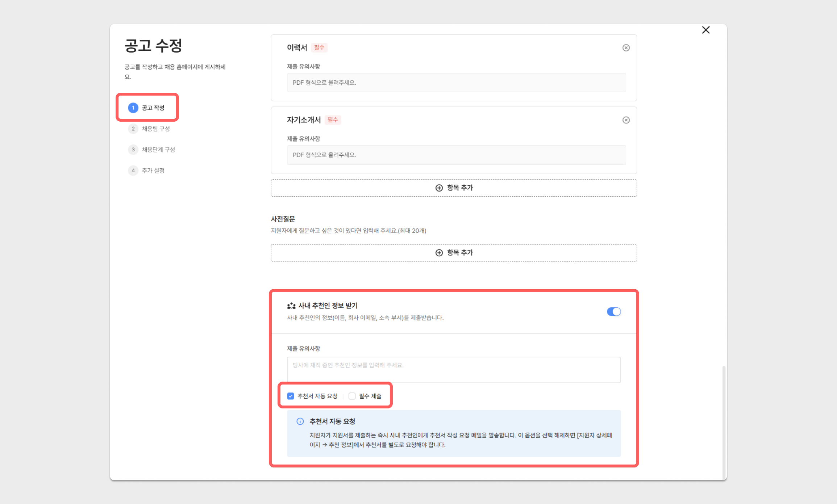Click the 이력서 제출 유의사항 input field
Viewport: 837px width, 504px height.
pyautogui.click(x=456, y=83)
